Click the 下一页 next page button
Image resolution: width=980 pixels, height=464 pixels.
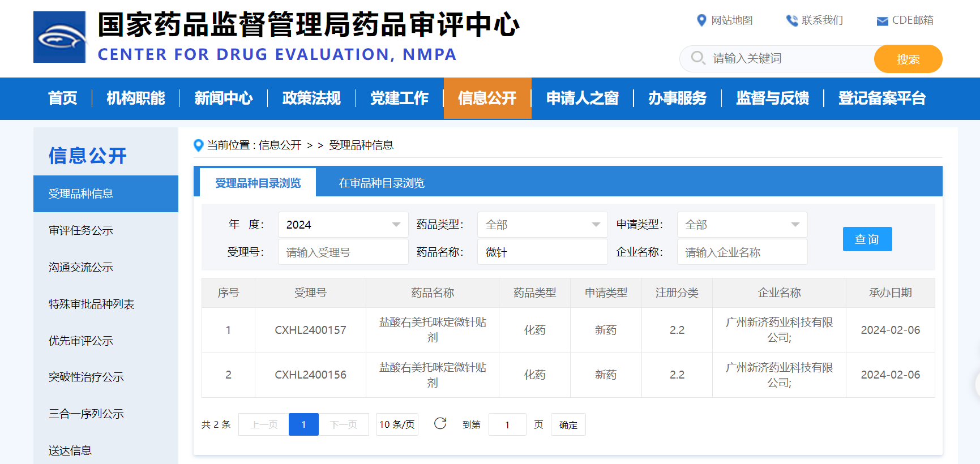pyautogui.click(x=344, y=424)
